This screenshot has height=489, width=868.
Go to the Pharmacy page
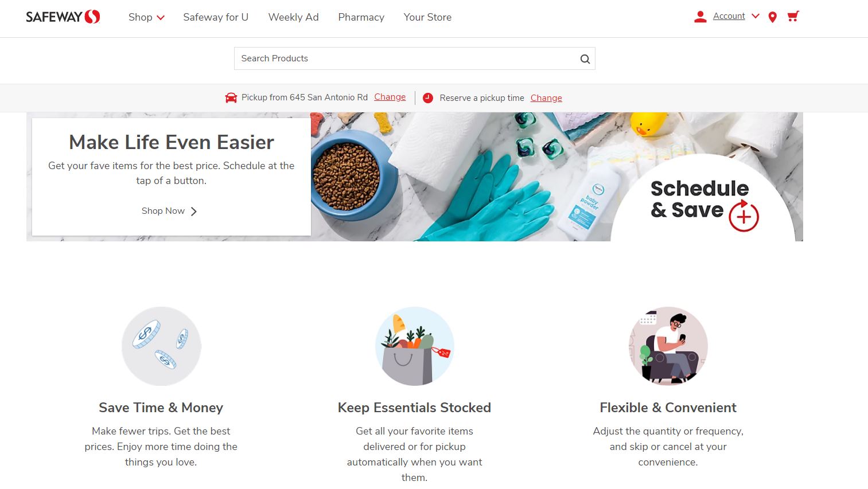[361, 17]
